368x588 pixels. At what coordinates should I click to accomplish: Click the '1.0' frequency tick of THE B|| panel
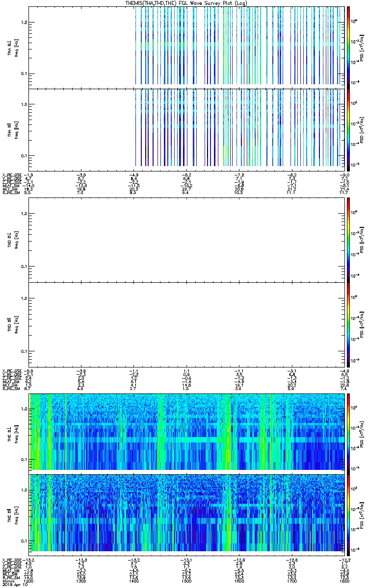coord(24,490)
